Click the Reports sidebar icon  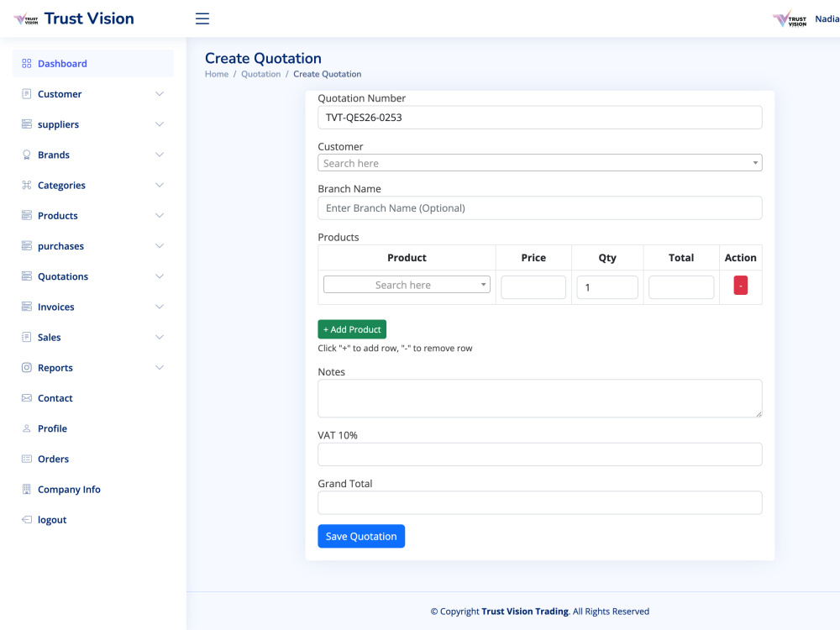(x=26, y=368)
